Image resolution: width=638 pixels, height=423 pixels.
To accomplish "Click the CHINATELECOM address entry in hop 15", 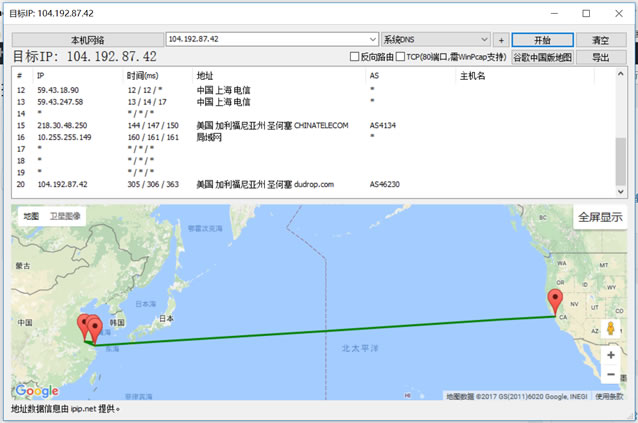I will click(x=272, y=125).
